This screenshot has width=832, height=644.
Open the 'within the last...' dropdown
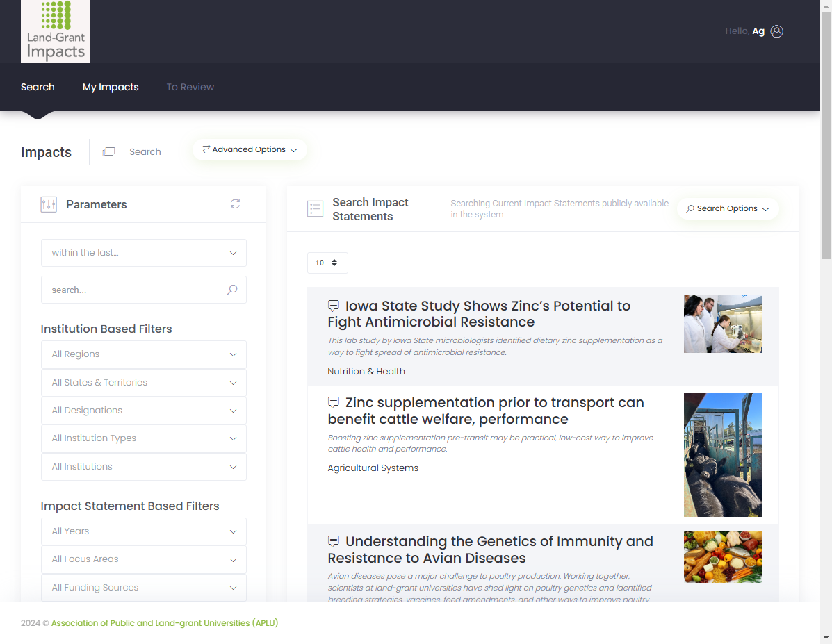point(144,252)
